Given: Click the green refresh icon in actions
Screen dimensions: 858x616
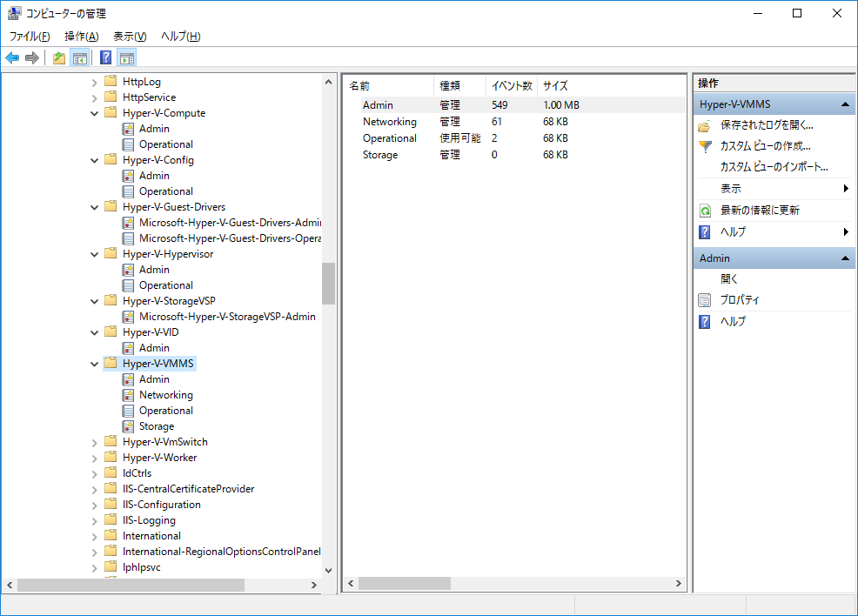Looking at the screenshot, I should click(x=705, y=211).
